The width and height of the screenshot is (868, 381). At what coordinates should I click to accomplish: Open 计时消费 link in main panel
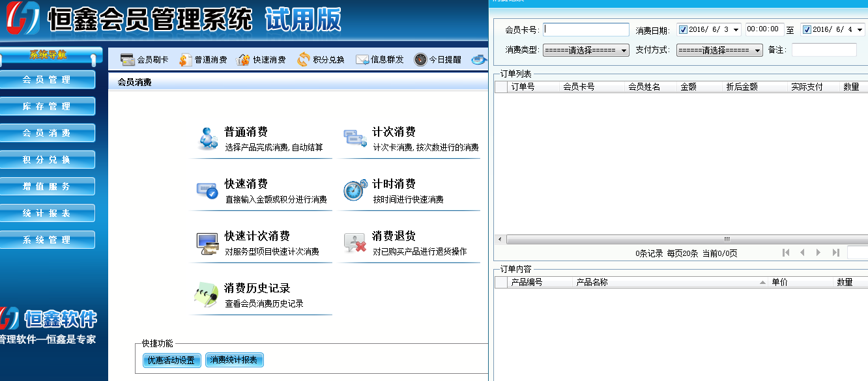click(394, 184)
